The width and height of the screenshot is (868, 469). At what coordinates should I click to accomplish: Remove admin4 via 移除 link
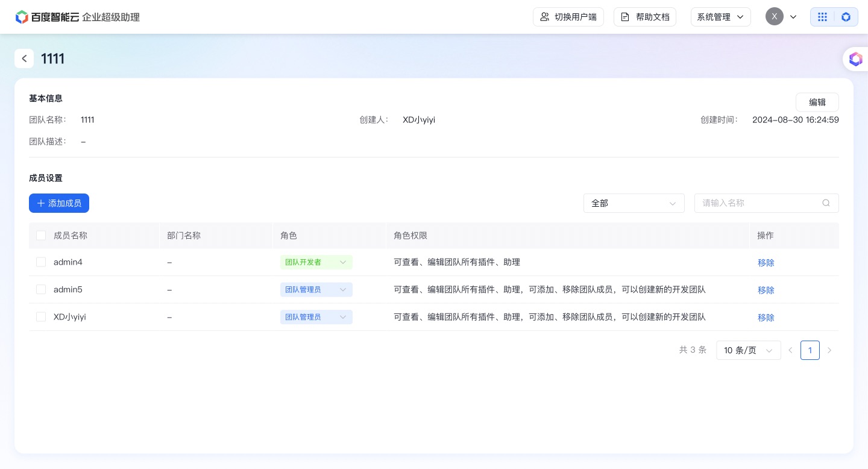pos(766,263)
